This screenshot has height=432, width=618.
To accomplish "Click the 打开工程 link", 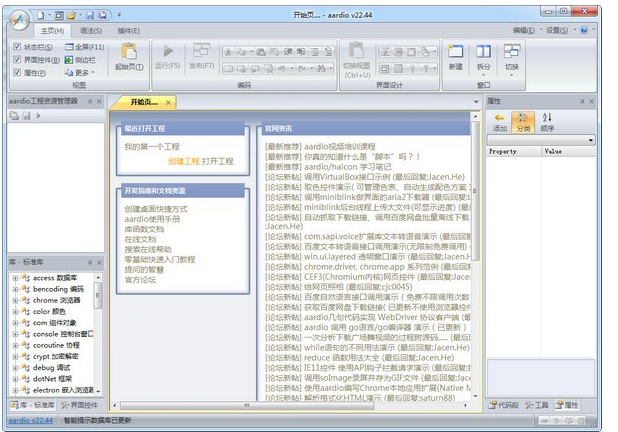I will coord(218,161).
